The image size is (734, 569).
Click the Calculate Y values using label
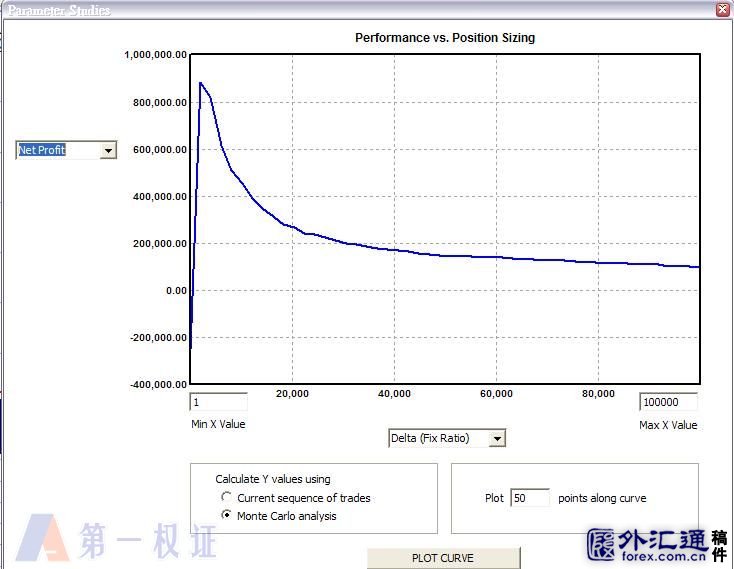tap(273, 479)
